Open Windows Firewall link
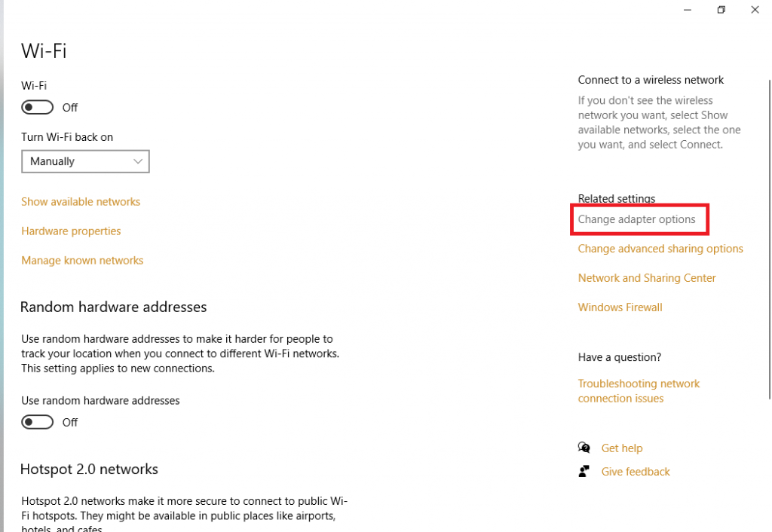The height and width of the screenshot is (532, 772). click(x=620, y=307)
